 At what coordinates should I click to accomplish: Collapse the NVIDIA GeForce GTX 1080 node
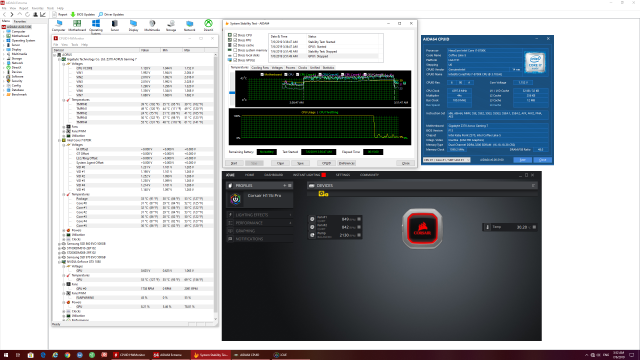(60, 262)
